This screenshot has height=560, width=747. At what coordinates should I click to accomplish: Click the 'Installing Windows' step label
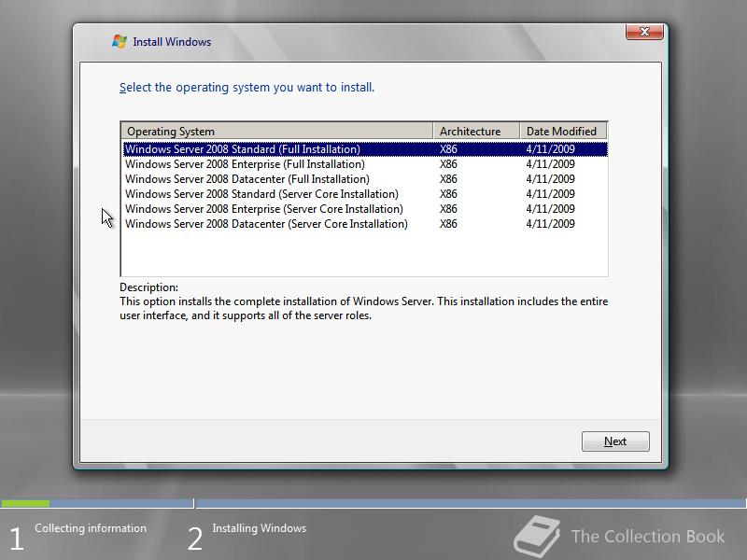point(260,528)
